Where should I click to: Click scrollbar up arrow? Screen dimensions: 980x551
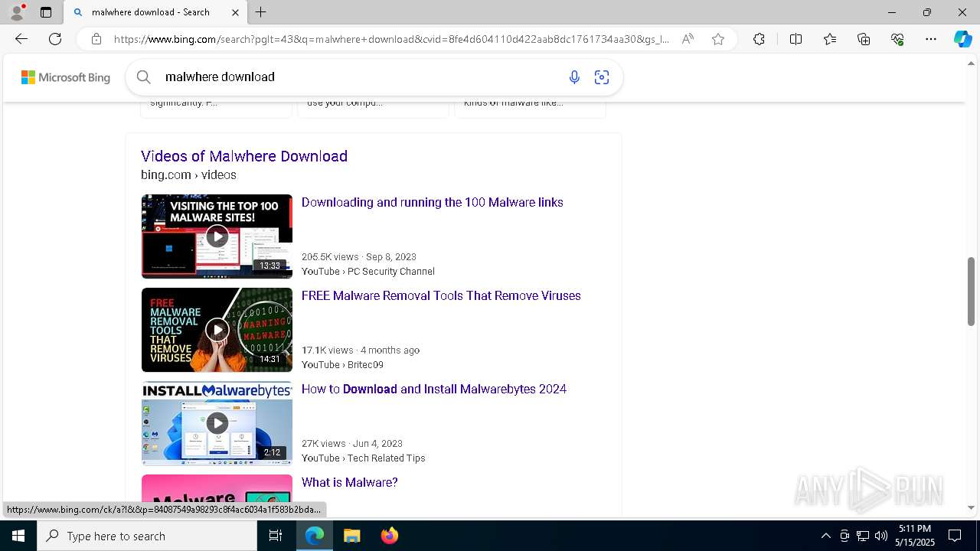pos(971,63)
